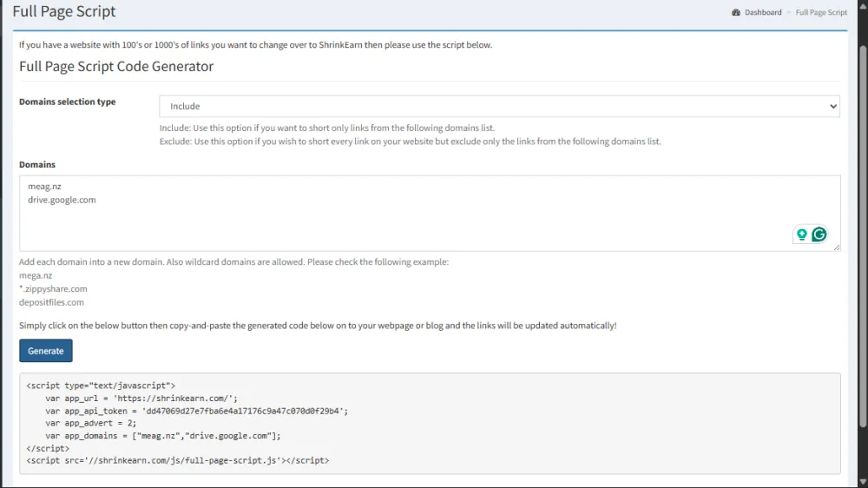
Task: Click the full-page-script.js script src line
Action: [x=178, y=460]
